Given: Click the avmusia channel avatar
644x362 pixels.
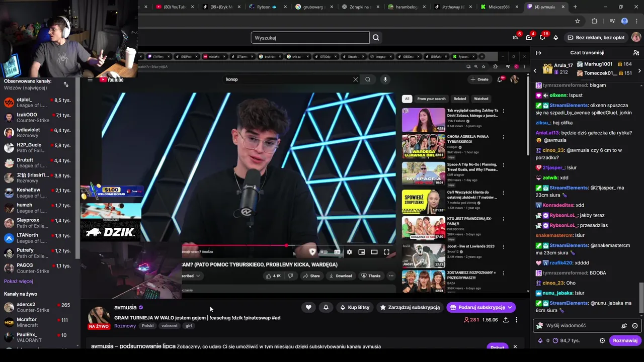Looking at the screenshot, I should coord(99,317).
